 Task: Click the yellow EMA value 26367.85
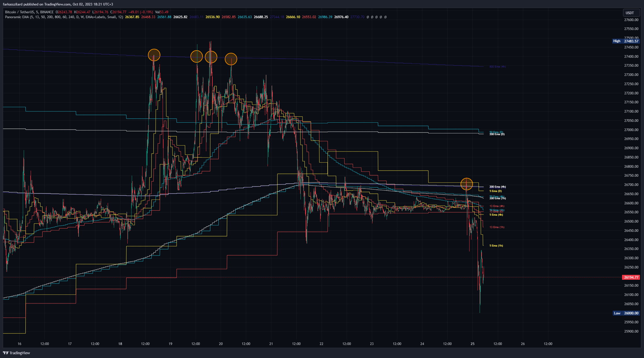[132, 17]
